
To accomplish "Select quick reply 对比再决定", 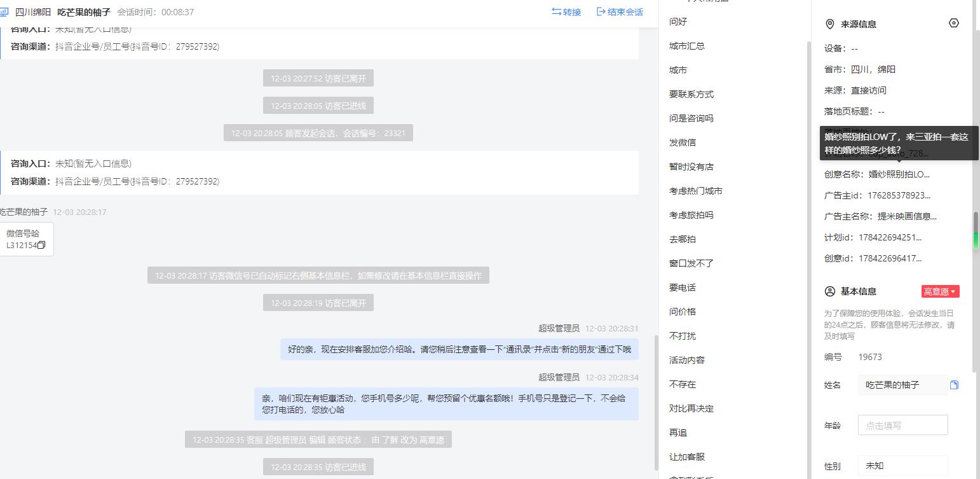I will [x=691, y=408].
